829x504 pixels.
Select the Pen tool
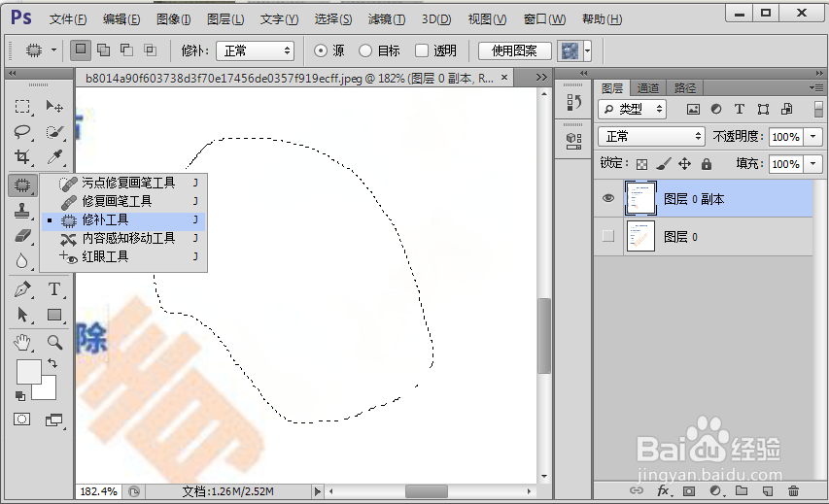point(22,289)
